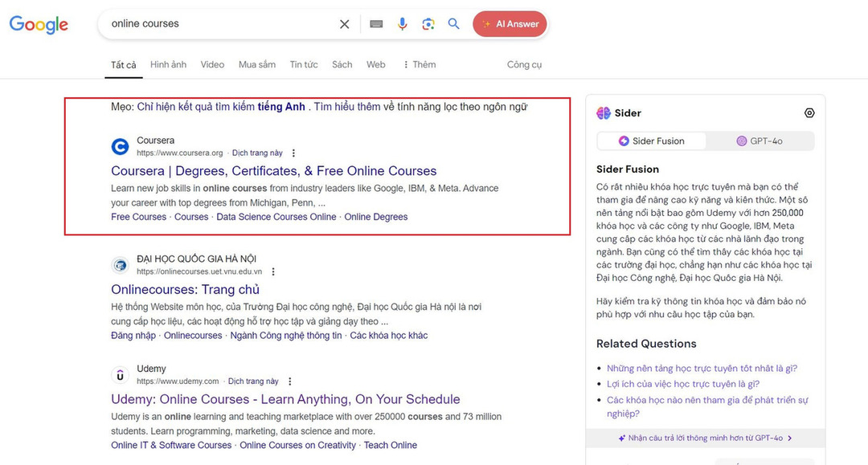Open three-dot menu for onlinecourses.uet.vnu.edu.vn result

tap(273, 271)
